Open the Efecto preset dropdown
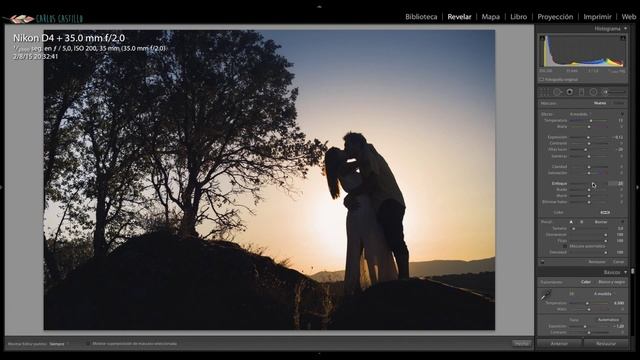Viewport: 640px width, 360px height. (x=580, y=114)
